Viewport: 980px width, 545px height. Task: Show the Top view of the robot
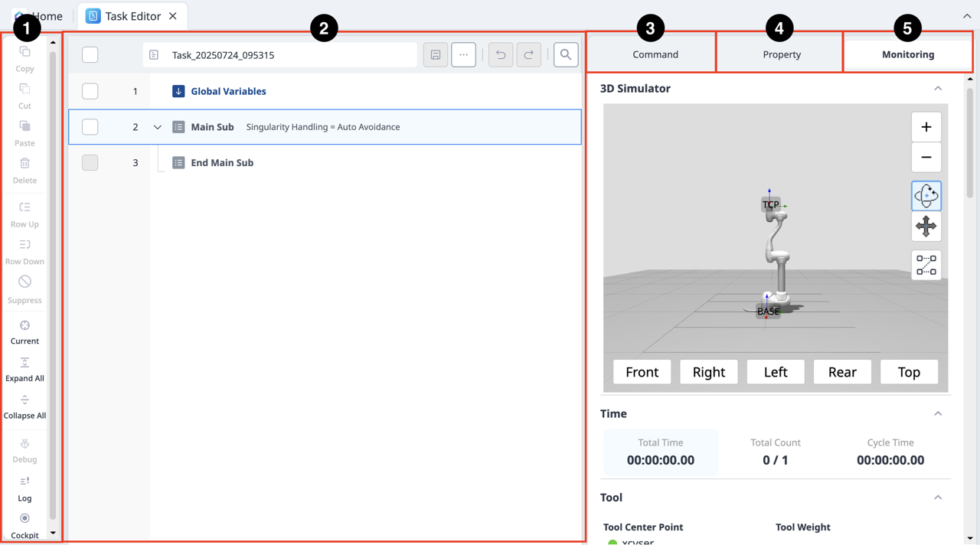point(909,371)
